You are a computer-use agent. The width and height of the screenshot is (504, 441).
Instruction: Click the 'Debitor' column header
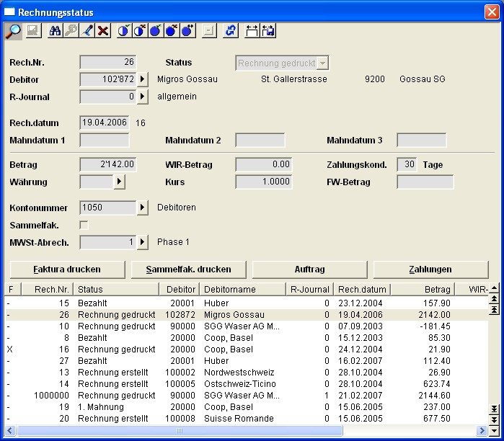point(180,290)
